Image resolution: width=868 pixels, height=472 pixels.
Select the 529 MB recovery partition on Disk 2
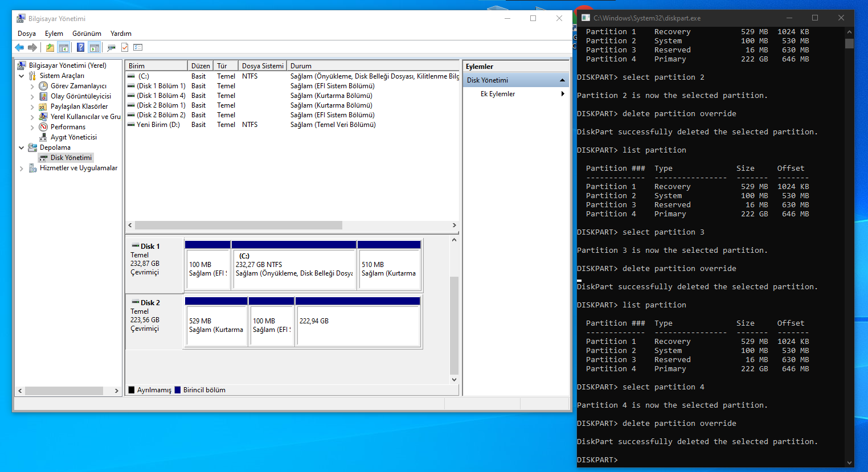tap(216, 322)
